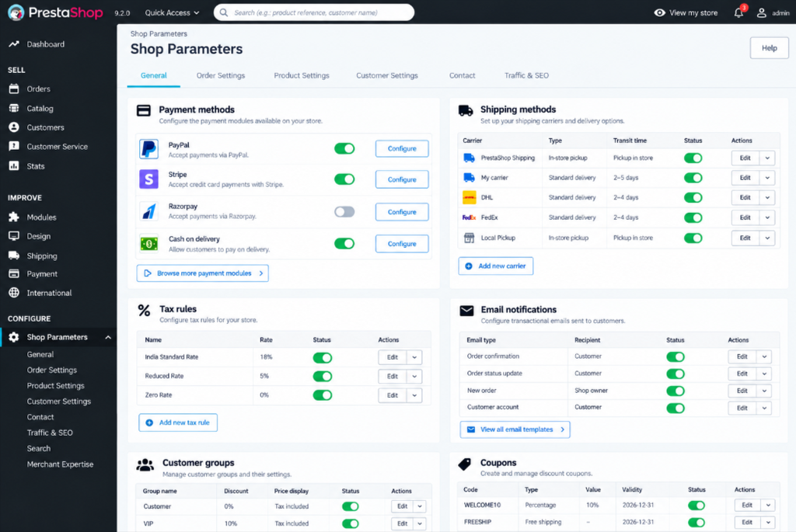The height and width of the screenshot is (532, 796).
Task: Collapse the Shop Parameters sidebar menu
Action: point(108,337)
